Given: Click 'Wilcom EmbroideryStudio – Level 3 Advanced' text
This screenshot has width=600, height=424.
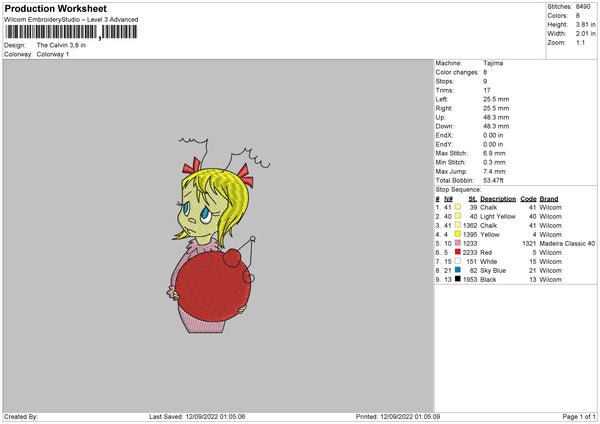Looking at the screenshot, I should click(71, 20).
